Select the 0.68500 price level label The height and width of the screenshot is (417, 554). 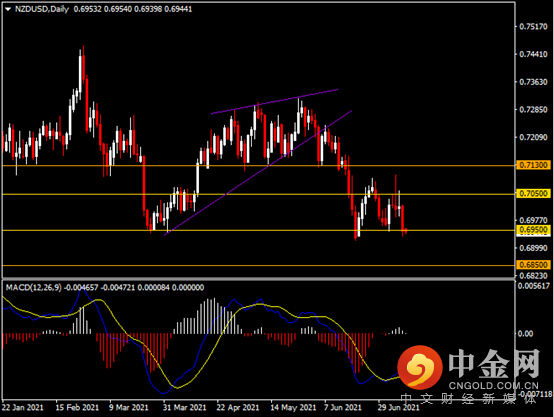click(x=533, y=265)
